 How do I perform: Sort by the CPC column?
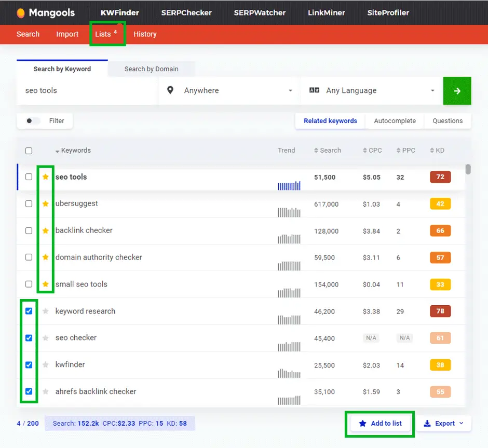pyautogui.click(x=372, y=151)
